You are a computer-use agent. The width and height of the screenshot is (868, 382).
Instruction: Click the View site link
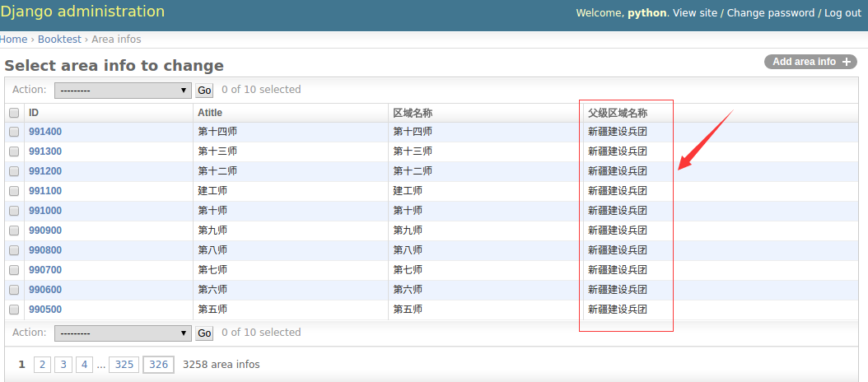695,13
